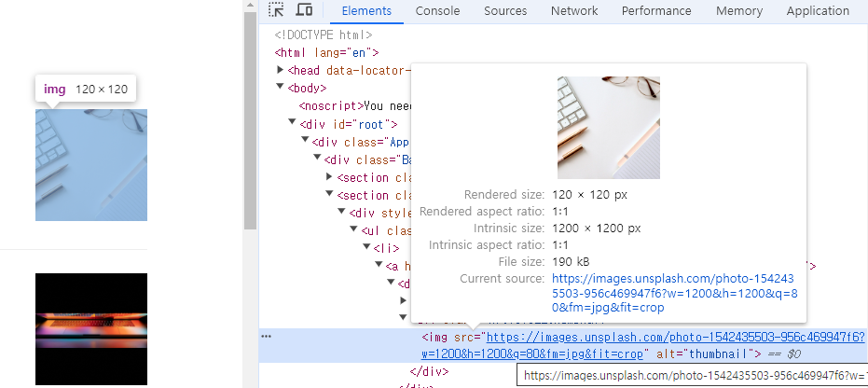Image resolution: width=868 pixels, height=388 pixels.
Task: Collapse the div id="root" node
Action: [x=293, y=123]
